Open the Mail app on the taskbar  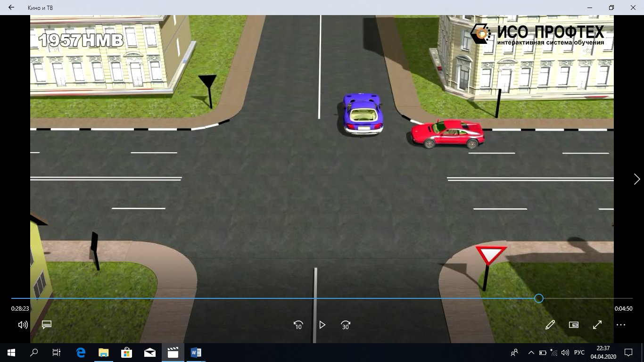tap(150, 353)
